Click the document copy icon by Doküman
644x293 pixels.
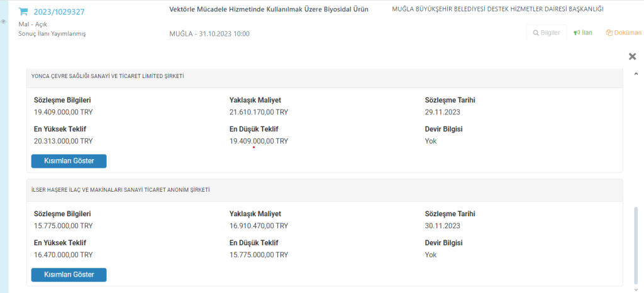point(609,33)
